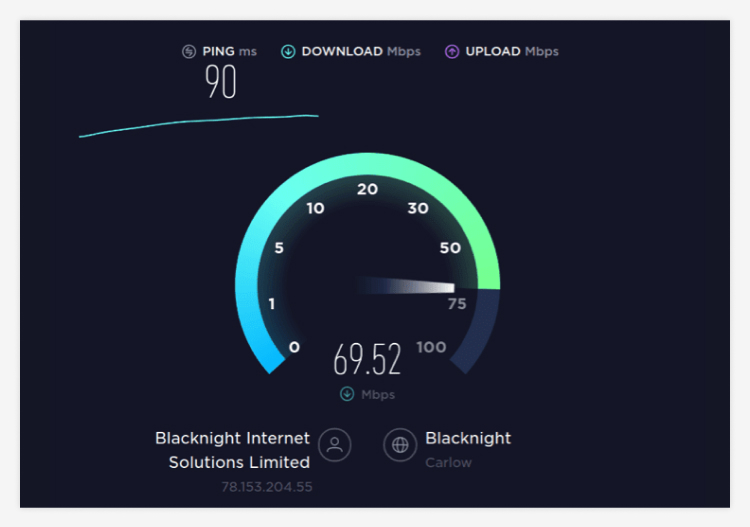Click the Blacknight Internet Solutions Limited provider name
This screenshot has width=750, height=527.
pyautogui.click(x=232, y=450)
